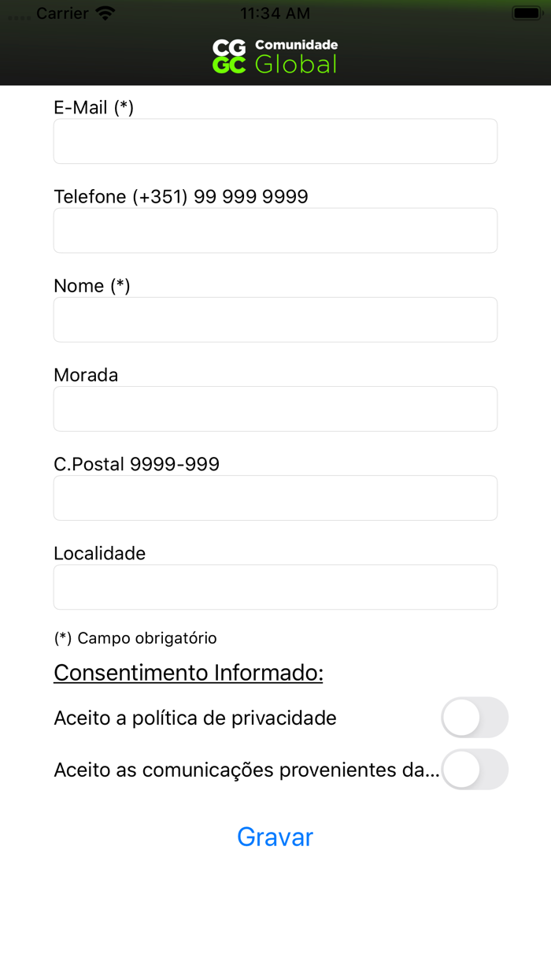The width and height of the screenshot is (551, 980).
Task: Select the C.Postal entry box
Action: pyautogui.click(x=275, y=497)
